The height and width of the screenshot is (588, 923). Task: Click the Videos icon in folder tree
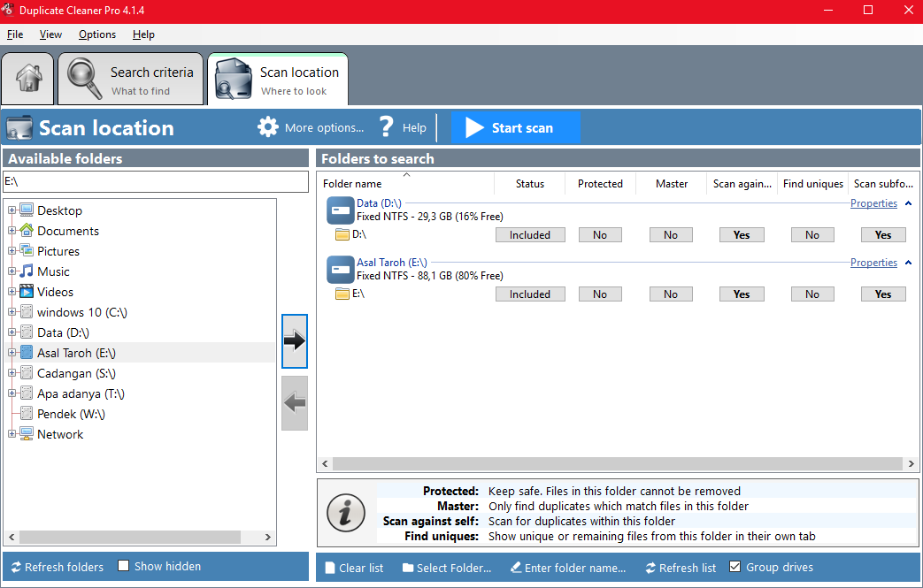[x=27, y=291]
